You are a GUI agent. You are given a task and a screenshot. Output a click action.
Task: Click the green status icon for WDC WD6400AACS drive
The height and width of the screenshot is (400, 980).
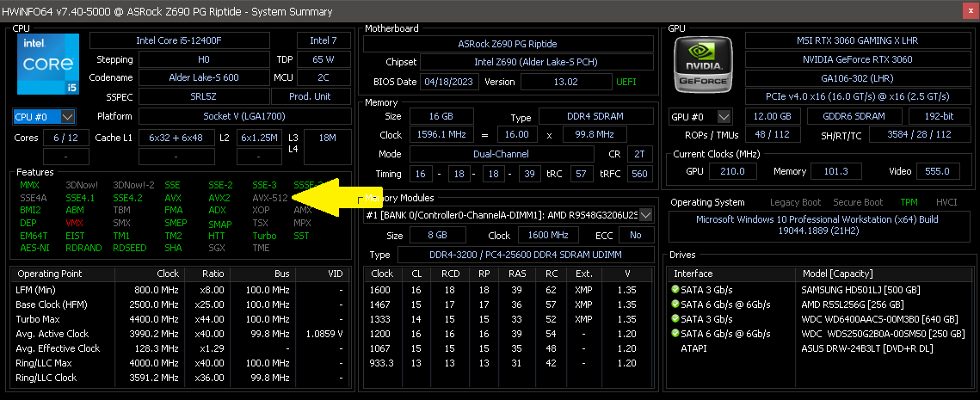(x=675, y=319)
